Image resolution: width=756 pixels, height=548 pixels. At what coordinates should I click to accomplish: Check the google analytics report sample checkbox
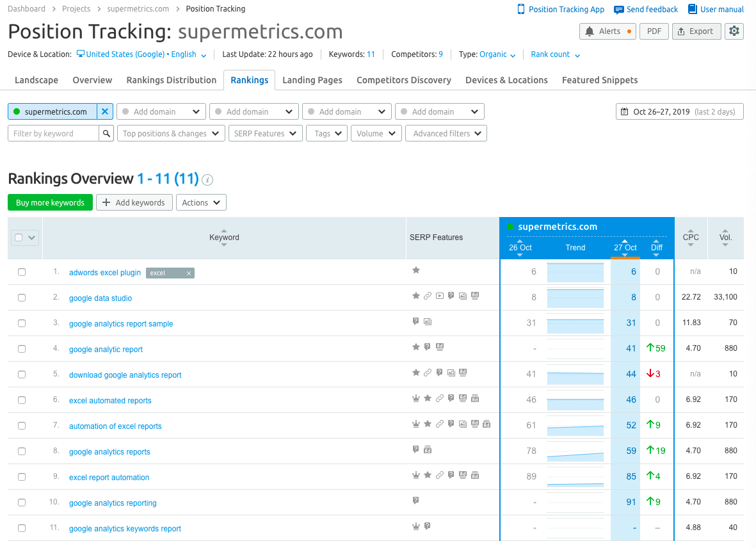tap(22, 323)
